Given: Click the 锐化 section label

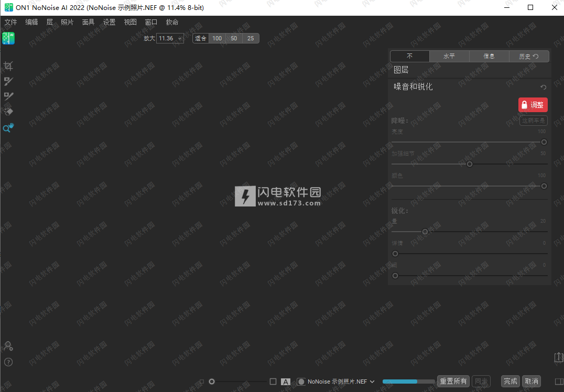Looking at the screenshot, I should click(399, 211).
